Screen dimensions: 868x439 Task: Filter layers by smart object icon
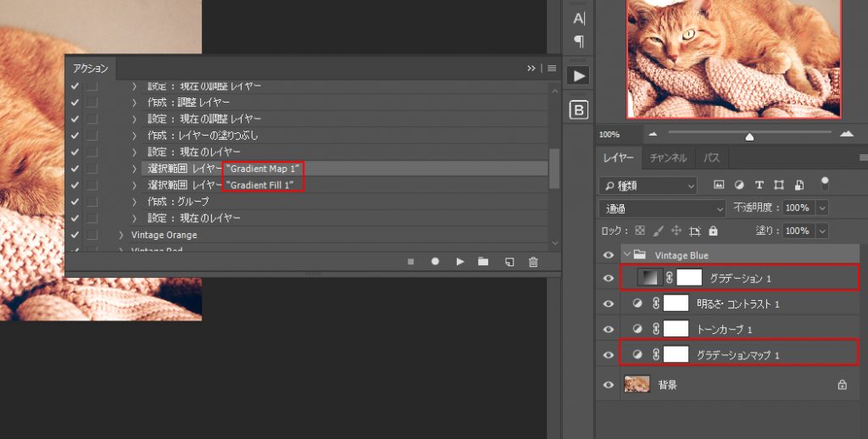pyautogui.click(x=798, y=185)
